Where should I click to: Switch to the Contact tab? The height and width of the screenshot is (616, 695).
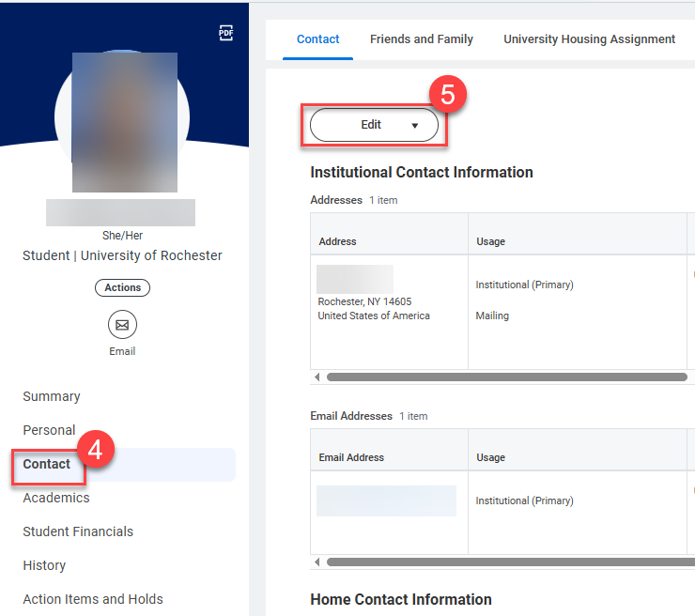pyautogui.click(x=317, y=39)
